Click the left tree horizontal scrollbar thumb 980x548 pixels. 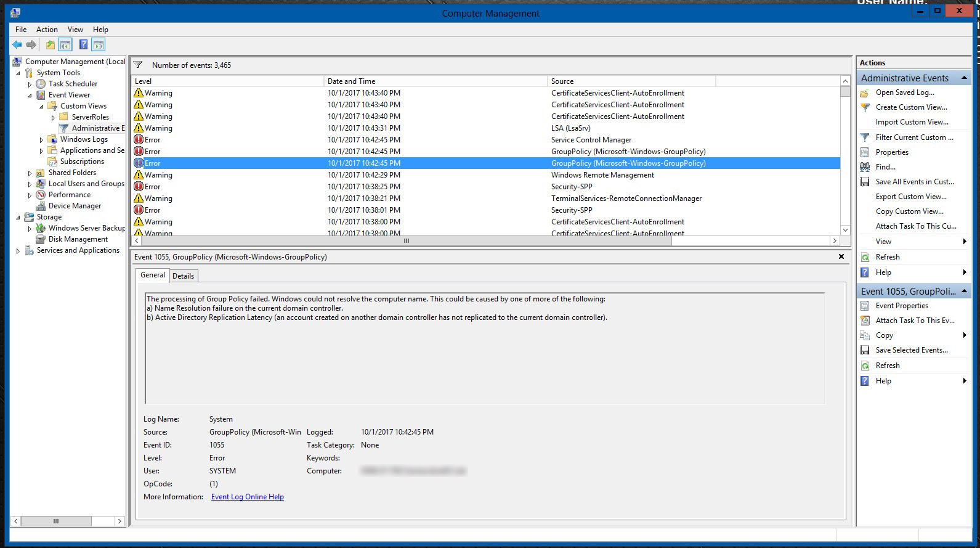[x=56, y=521]
